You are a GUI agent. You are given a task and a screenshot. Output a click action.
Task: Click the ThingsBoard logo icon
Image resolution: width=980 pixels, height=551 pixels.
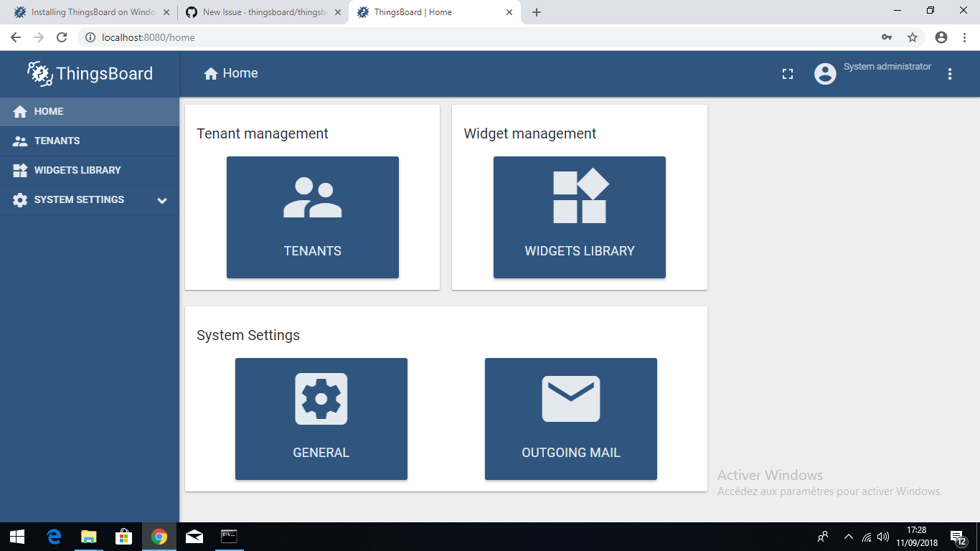(39, 74)
